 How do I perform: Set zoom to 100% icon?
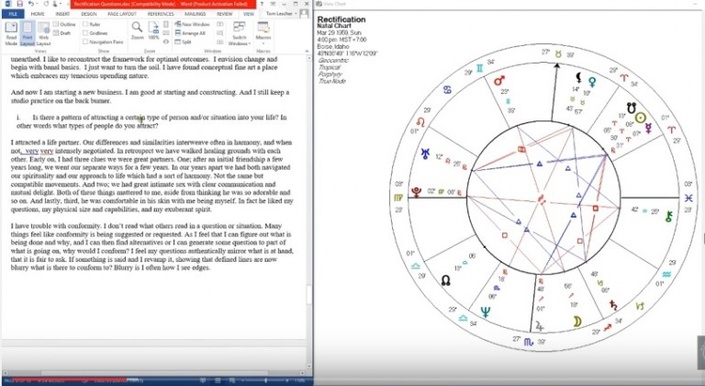(x=154, y=31)
